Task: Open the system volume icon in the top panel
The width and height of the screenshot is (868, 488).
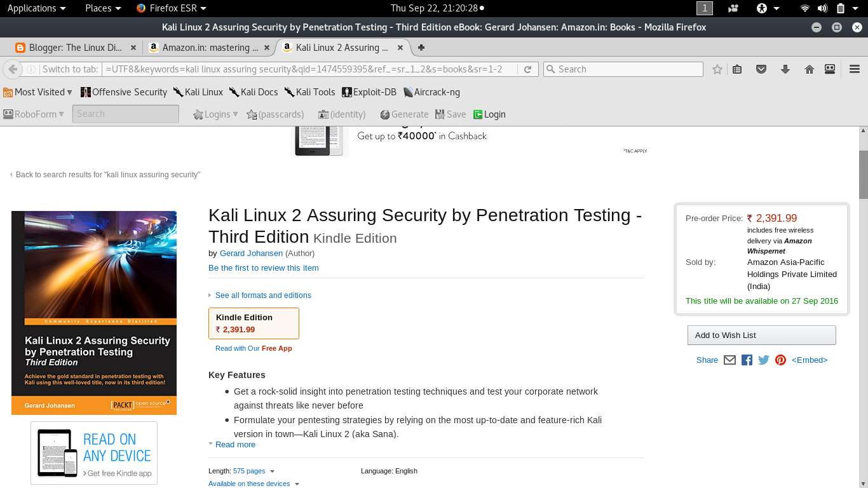Action: click(822, 8)
